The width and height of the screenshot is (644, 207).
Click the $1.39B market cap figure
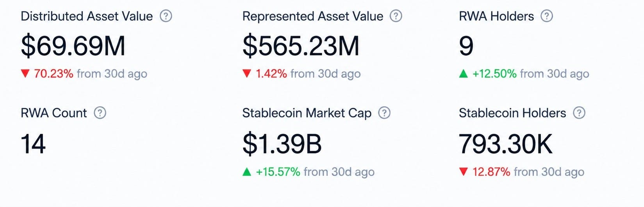pyautogui.click(x=282, y=144)
